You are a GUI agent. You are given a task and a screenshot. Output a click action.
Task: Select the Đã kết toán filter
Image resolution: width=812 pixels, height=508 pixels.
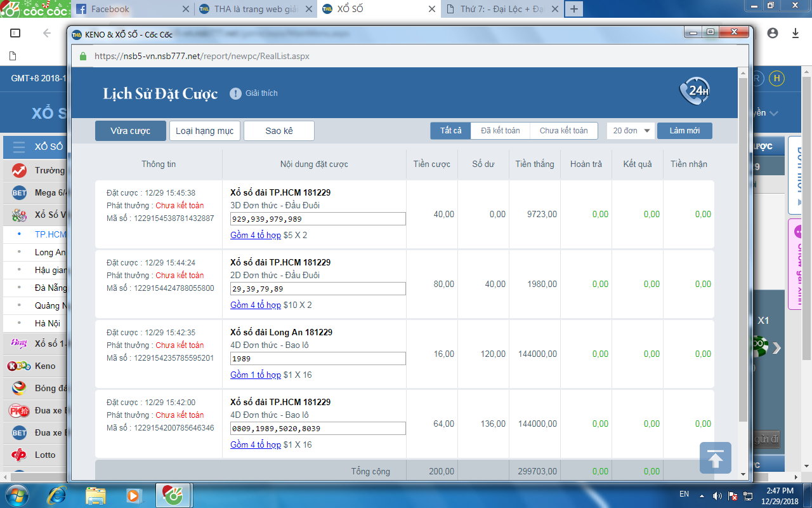(500, 131)
